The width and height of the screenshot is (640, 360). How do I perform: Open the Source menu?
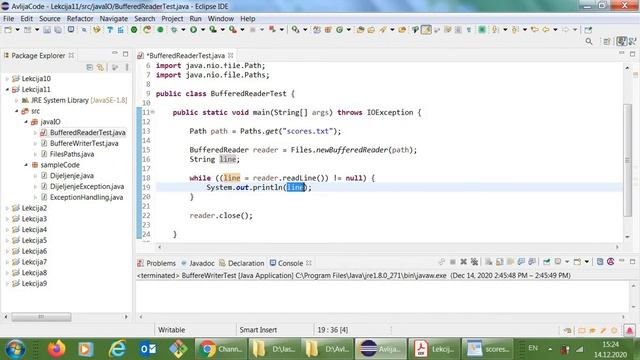coord(49,18)
